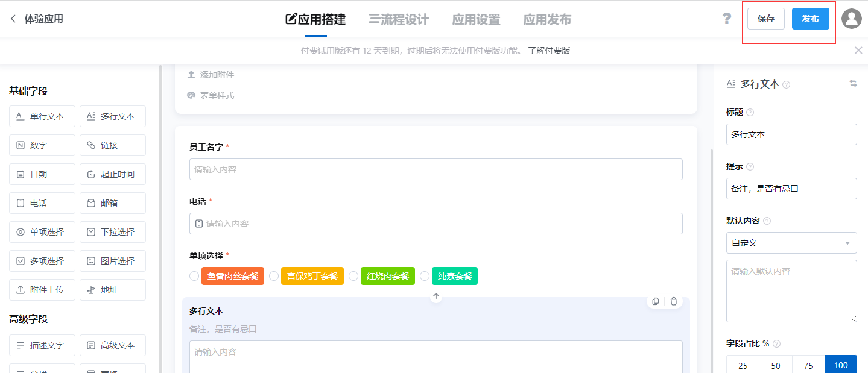This screenshot has height=373, width=868.
Task: Choose 宫保鸡丁套餐 option
Action: click(274, 276)
